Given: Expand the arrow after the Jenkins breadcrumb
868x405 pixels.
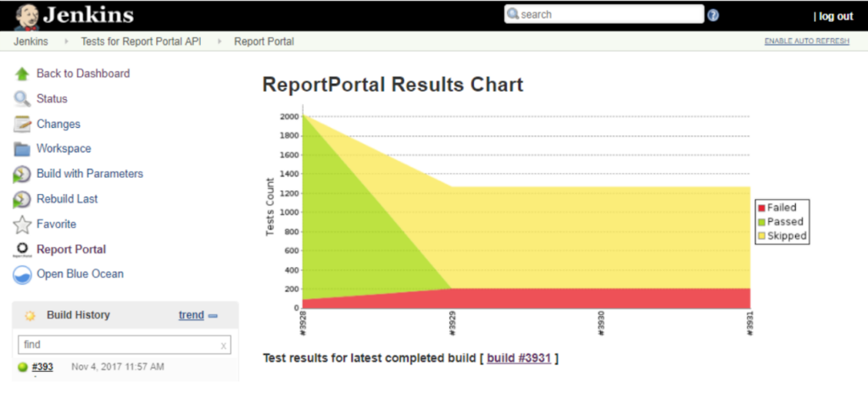Looking at the screenshot, I should (66, 42).
